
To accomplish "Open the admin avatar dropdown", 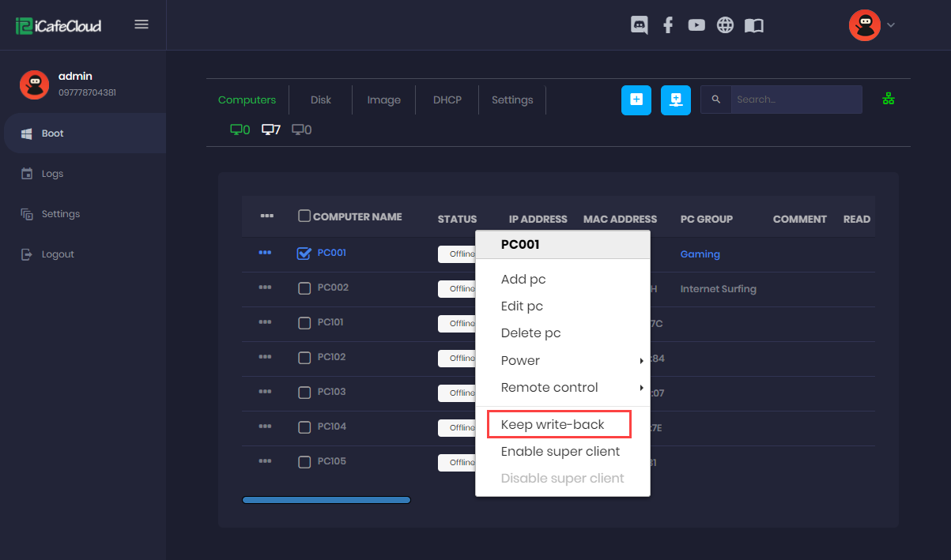I will 866,24.
